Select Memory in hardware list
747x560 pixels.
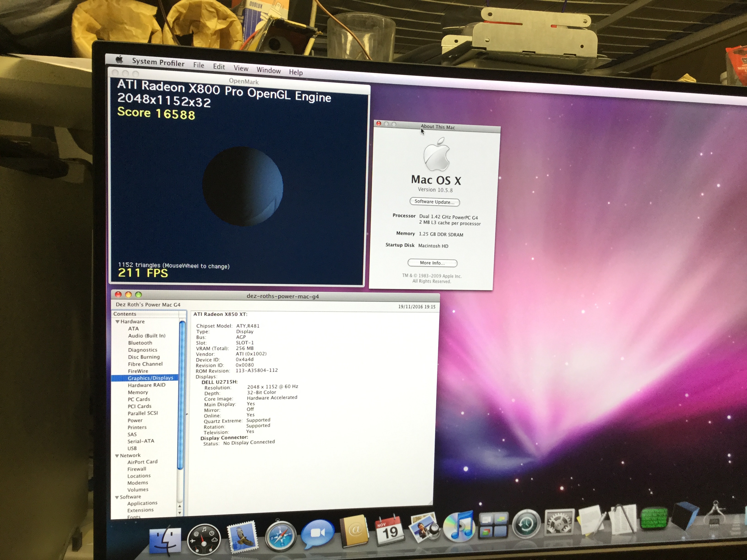click(138, 392)
